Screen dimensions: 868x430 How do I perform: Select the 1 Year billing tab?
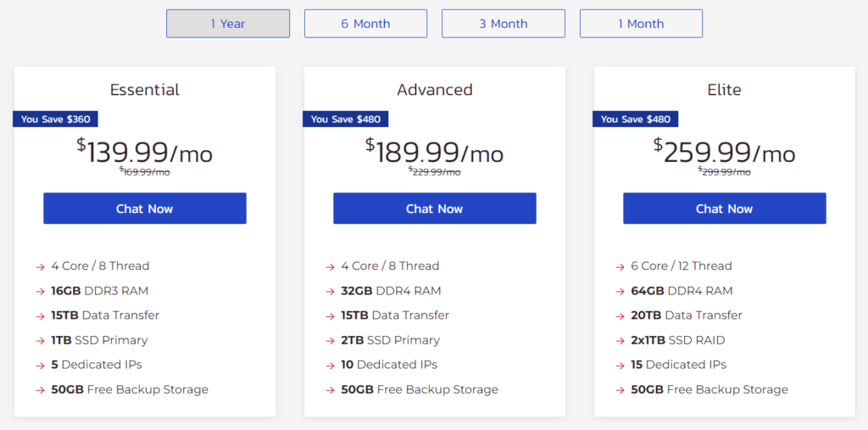tap(227, 24)
